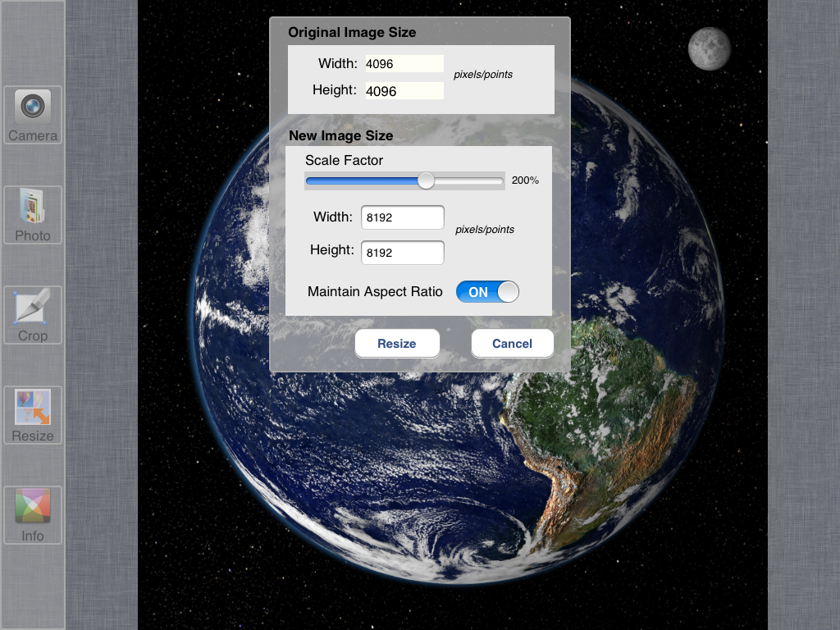The width and height of the screenshot is (840, 630).
Task: Open the Info icon in the sidebar
Action: point(33,514)
